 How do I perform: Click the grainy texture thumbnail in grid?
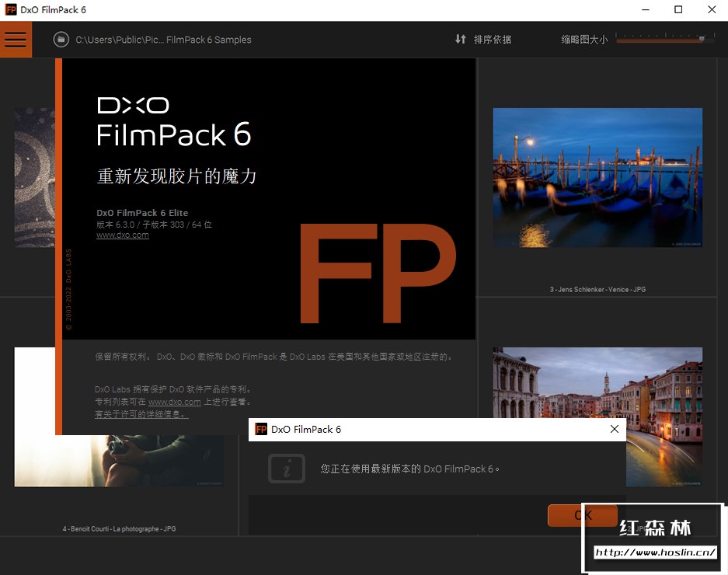pos(35,177)
